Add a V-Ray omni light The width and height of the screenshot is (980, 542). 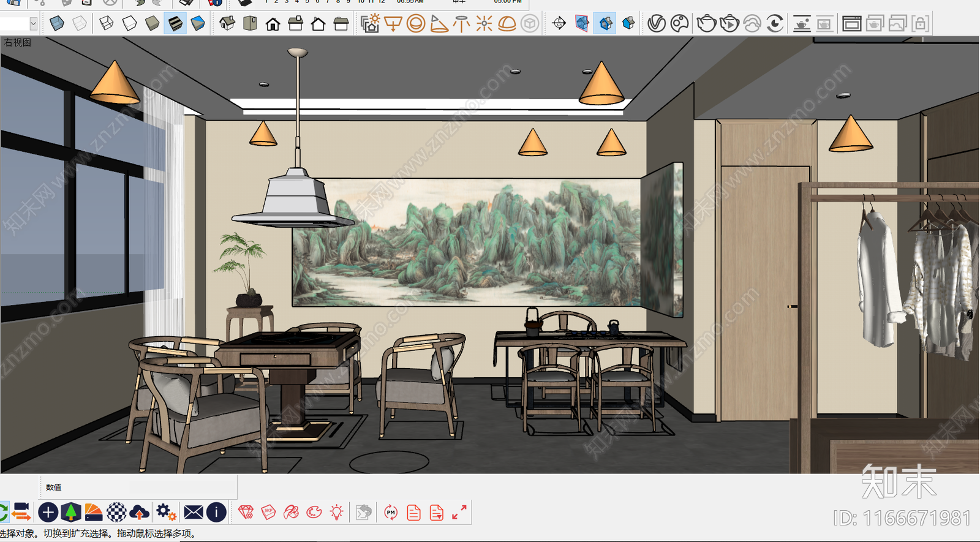pos(484,24)
